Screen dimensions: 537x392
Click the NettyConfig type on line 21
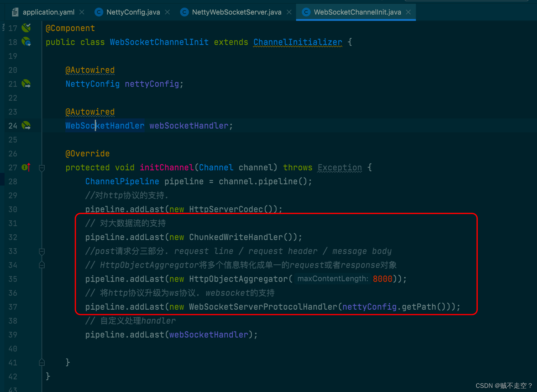93,84
